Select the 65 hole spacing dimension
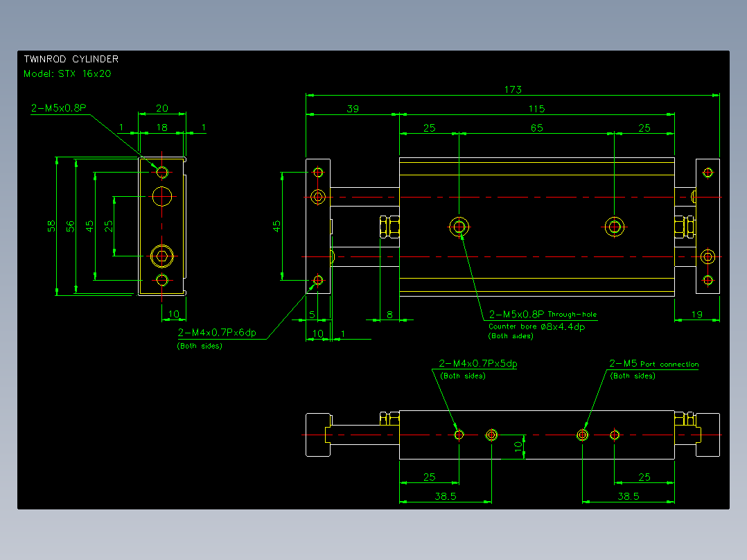The image size is (747, 560). [537, 128]
